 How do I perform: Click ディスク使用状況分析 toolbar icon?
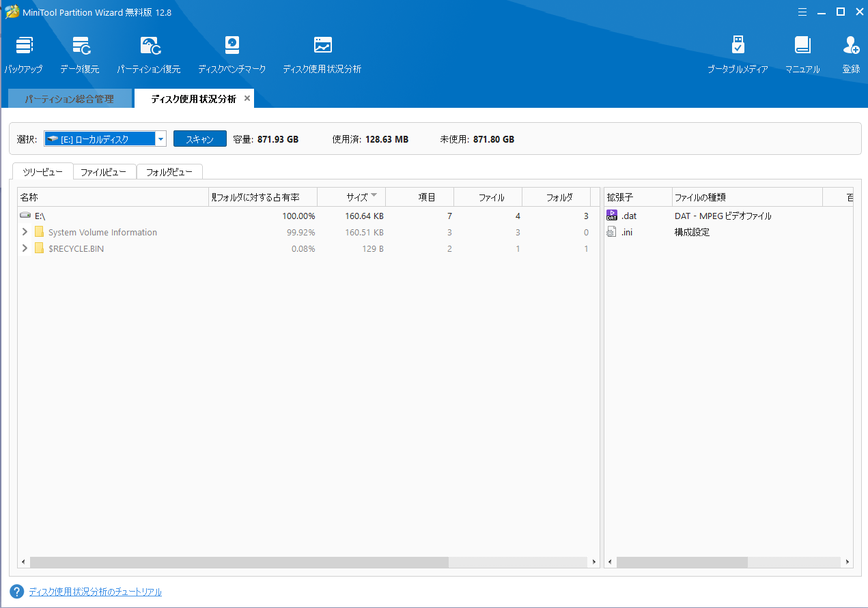click(322, 46)
